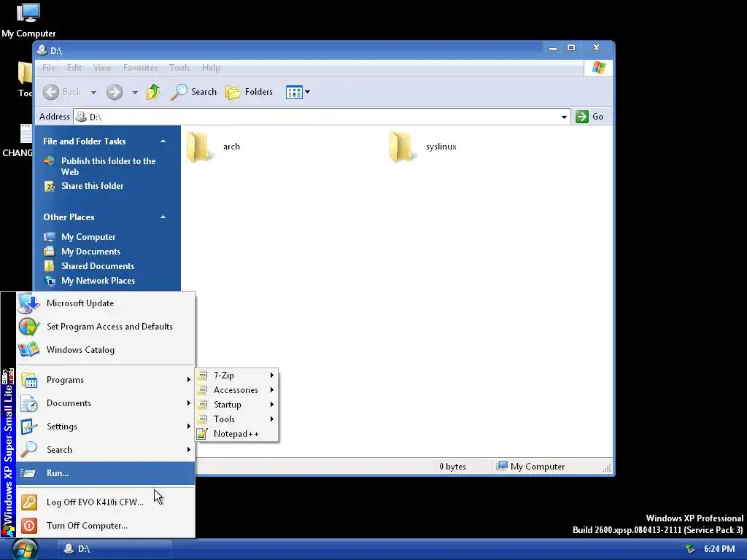Click Turn Off Computer...
Image resolution: width=747 pixels, height=560 pixels.
tap(106, 526)
